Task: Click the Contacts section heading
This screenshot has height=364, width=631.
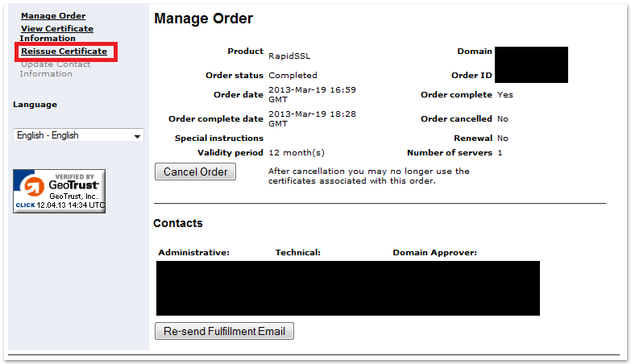Action: coord(178,223)
